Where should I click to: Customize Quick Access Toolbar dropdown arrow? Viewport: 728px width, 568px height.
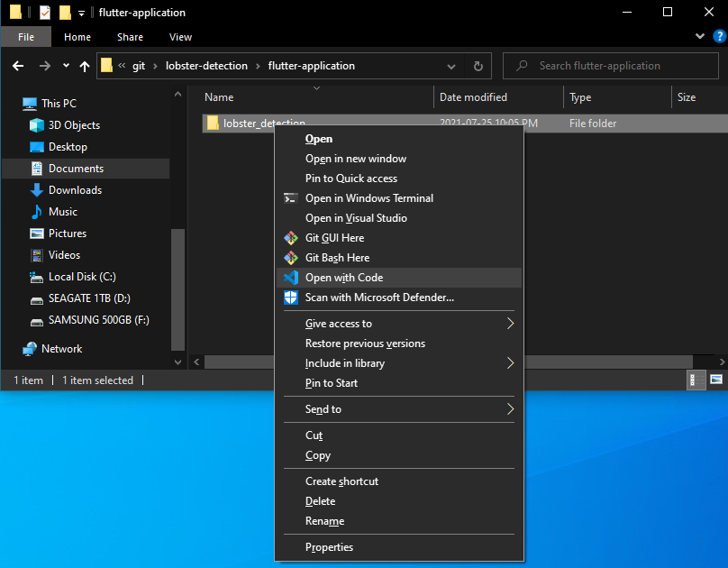pos(81,14)
